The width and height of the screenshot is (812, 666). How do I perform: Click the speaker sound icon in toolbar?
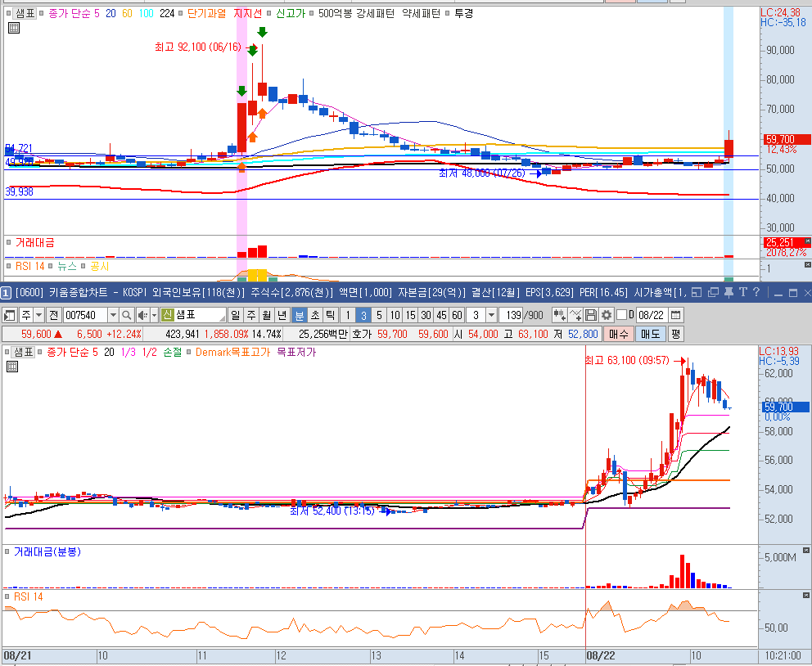pos(142,315)
